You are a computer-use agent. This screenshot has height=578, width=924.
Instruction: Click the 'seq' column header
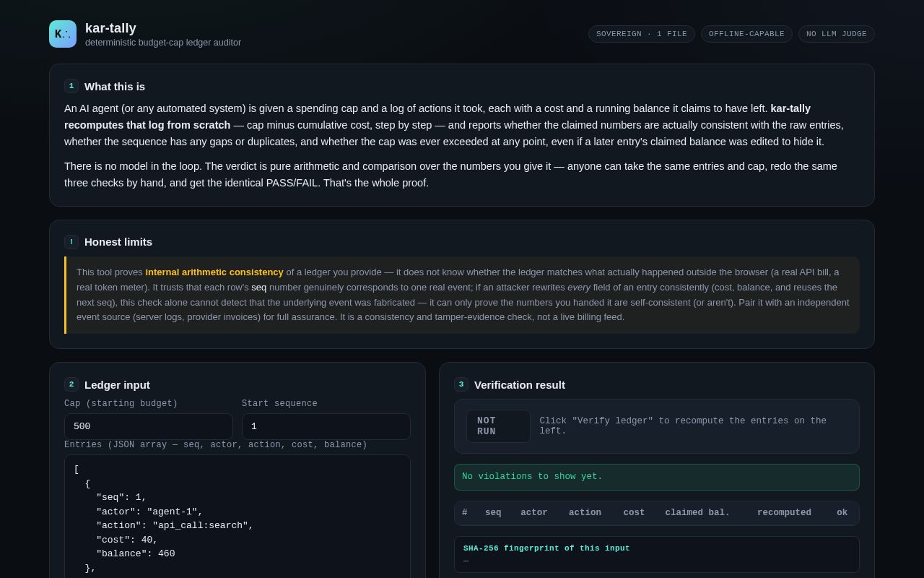[493, 513]
